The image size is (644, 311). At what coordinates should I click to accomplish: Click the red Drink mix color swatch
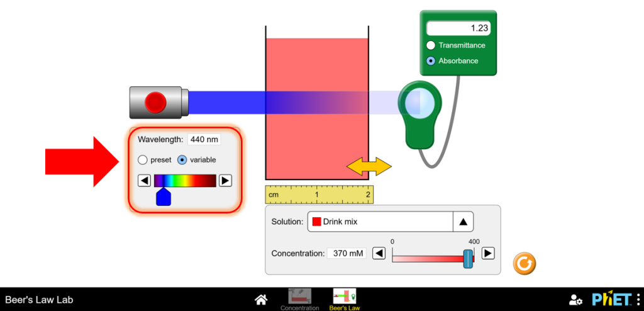click(x=317, y=222)
